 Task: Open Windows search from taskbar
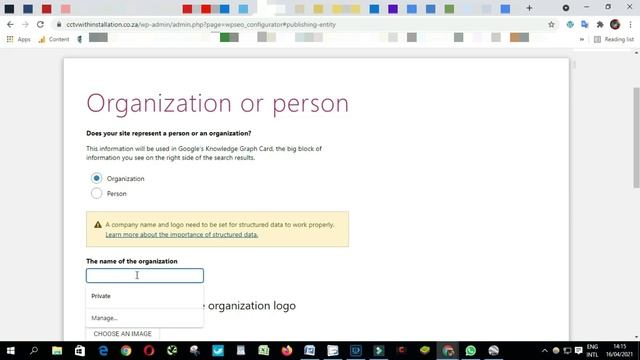coord(34,351)
